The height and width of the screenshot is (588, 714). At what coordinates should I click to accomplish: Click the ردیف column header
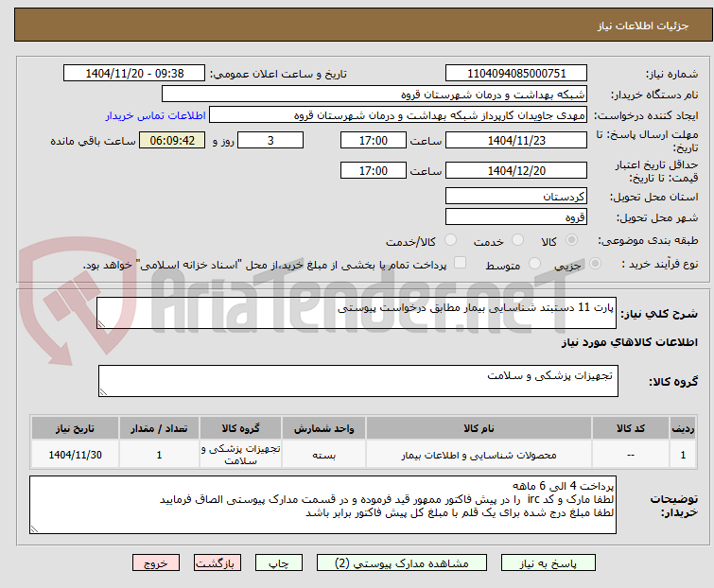pos(683,428)
